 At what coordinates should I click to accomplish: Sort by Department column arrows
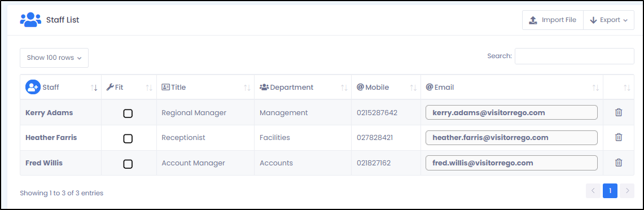[x=344, y=88]
